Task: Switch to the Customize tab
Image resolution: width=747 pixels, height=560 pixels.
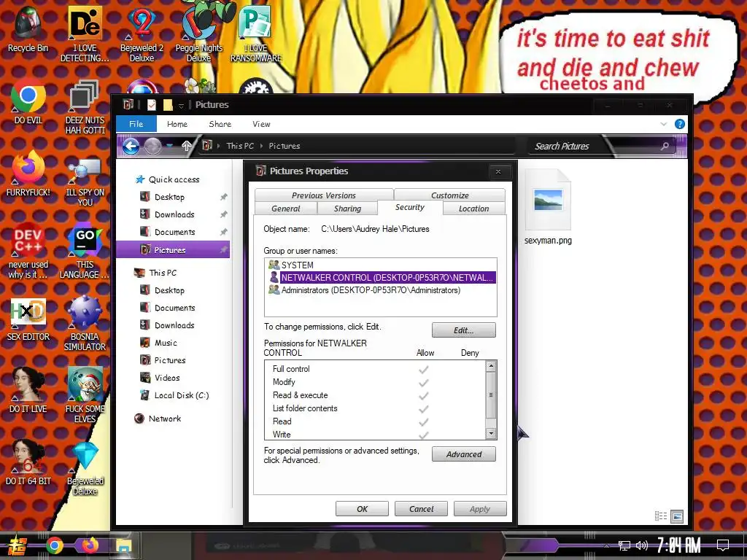Action: point(449,195)
